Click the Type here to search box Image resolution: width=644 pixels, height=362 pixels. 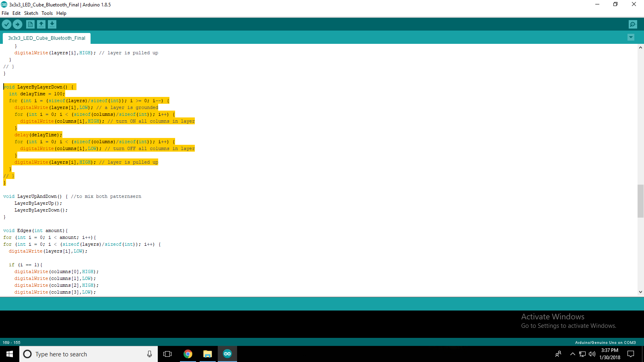89,354
